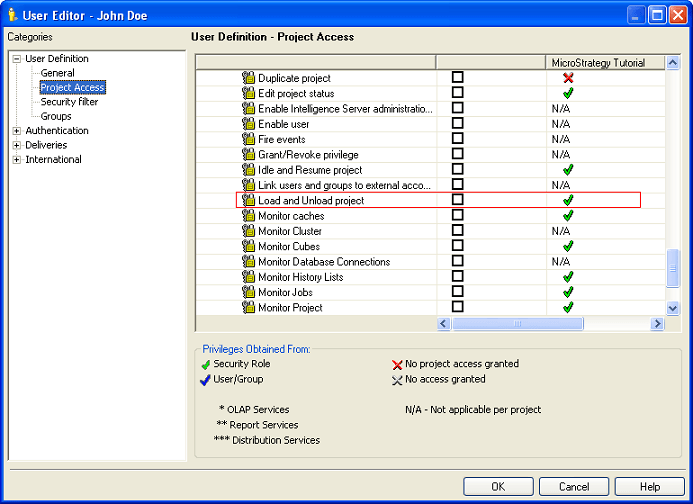Click the green checkmark for Monitor Cubes
This screenshot has width=693, height=504.
(568, 246)
